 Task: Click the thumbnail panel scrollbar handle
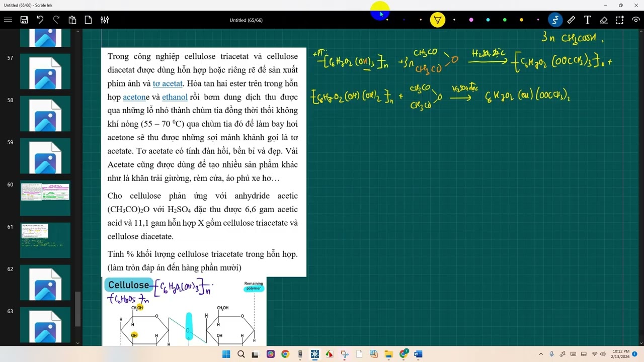pyautogui.click(x=77, y=309)
